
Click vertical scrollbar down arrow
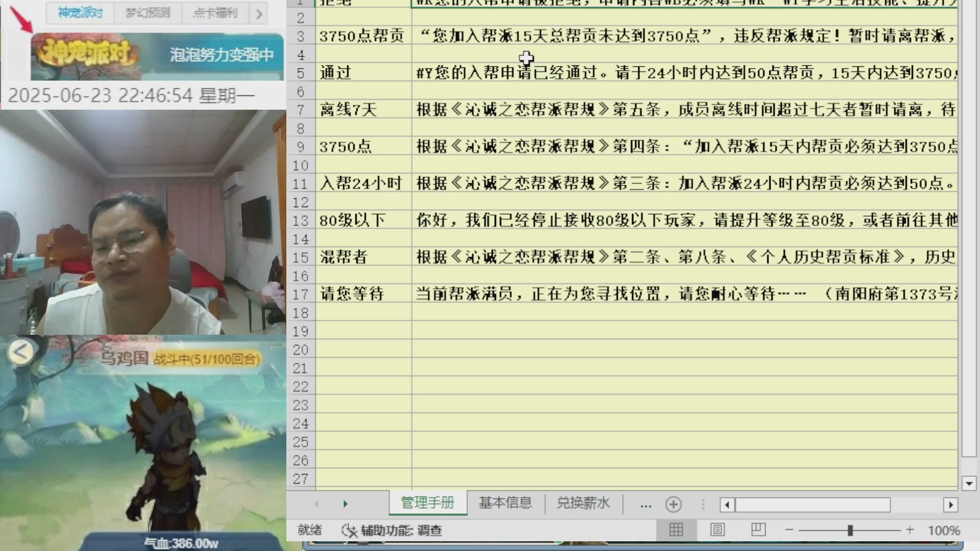tap(969, 483)
